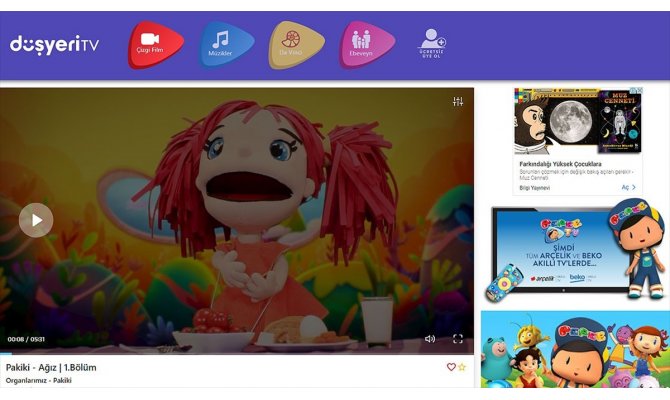Click the Aç ad open link
The height and width of the screenshot is (400, 670).
pos(627,187)
